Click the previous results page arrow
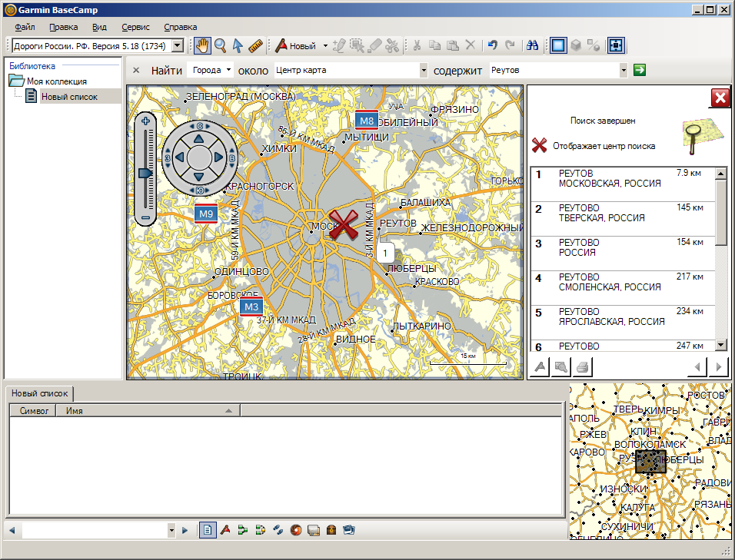This screenshot has height=560, width=735. [697, 366]
